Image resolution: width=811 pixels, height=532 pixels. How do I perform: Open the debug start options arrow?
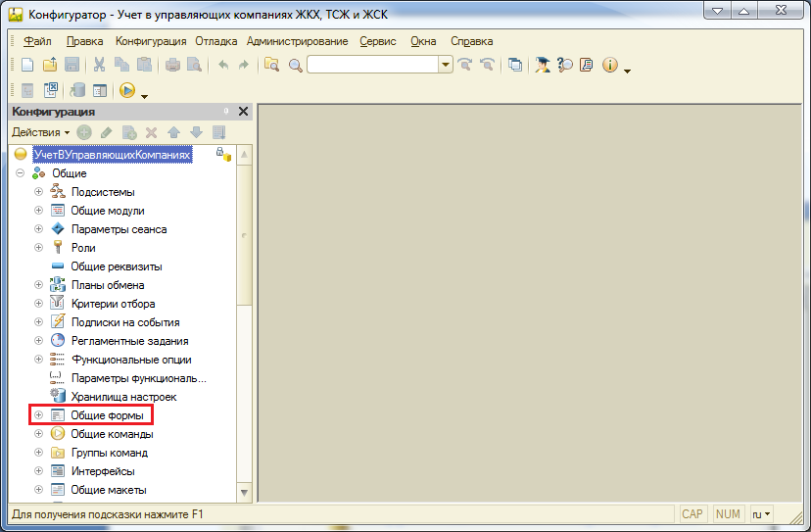pos(144,96)
